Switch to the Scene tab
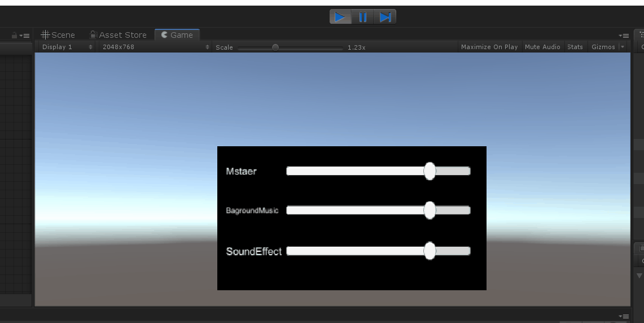 pyautogui.click(x=58, y=35)
